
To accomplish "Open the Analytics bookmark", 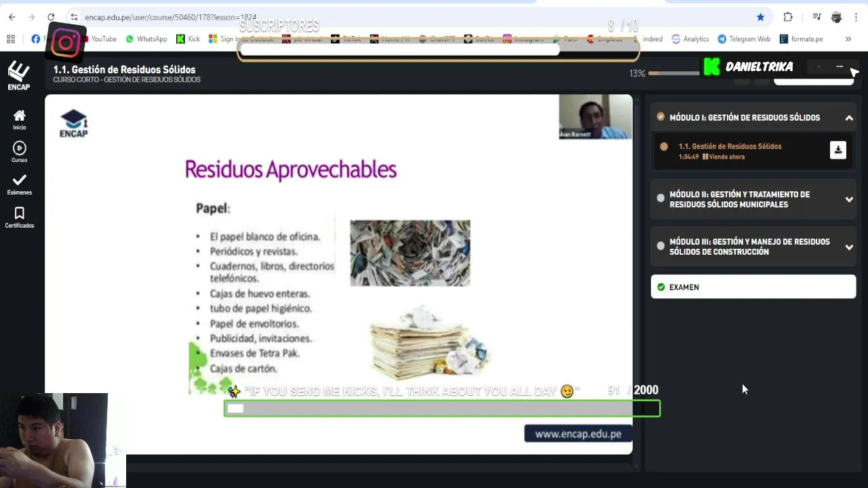I will click(690, 39).
